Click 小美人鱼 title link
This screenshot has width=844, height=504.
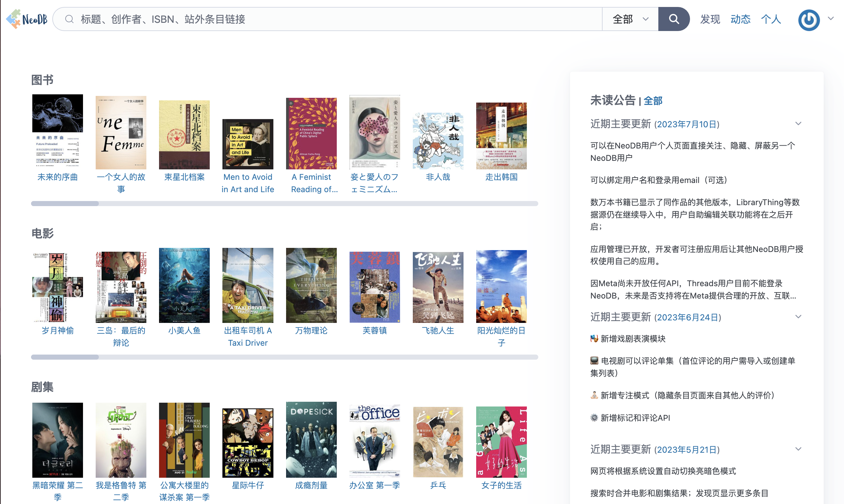[x=184, y=331]
